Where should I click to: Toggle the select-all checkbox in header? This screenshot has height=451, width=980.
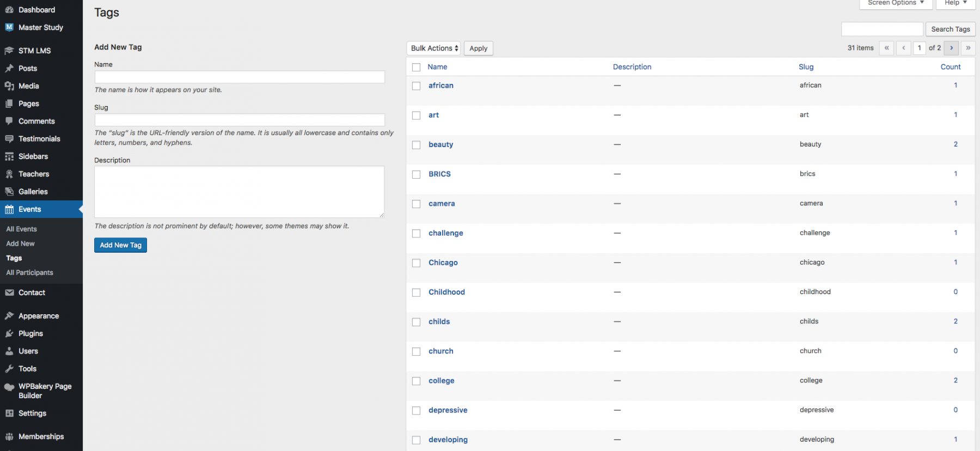tap(416, 67)
